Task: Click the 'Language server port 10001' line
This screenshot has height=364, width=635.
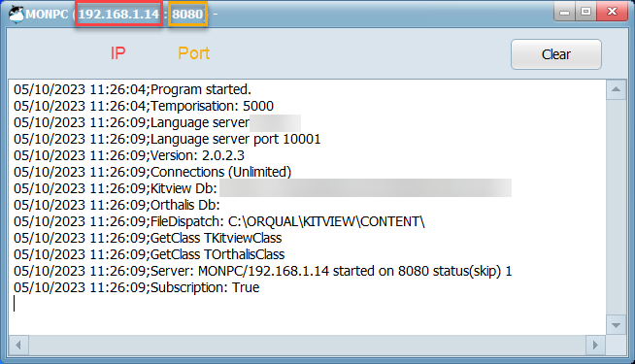Action: 167,139
